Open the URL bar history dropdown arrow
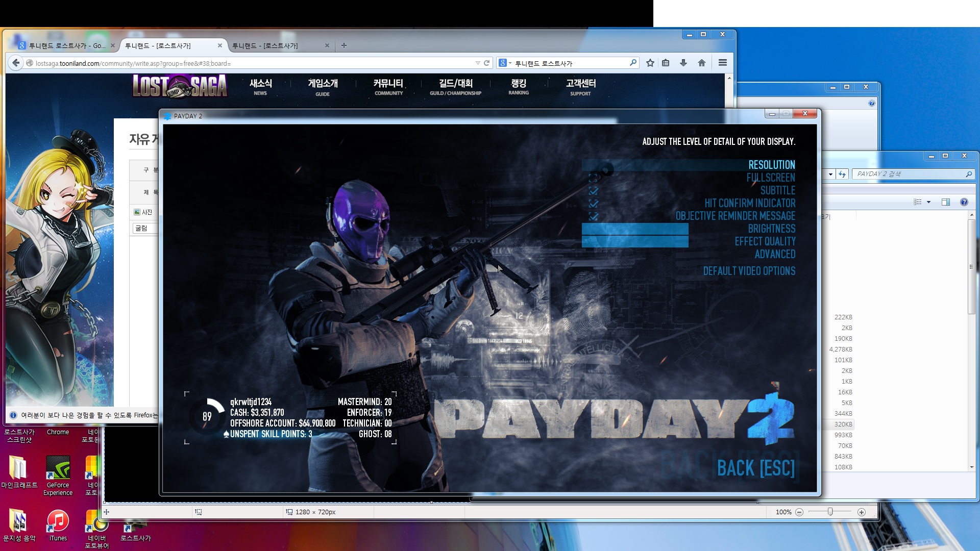The image size is (980, 551). (478, 63)
